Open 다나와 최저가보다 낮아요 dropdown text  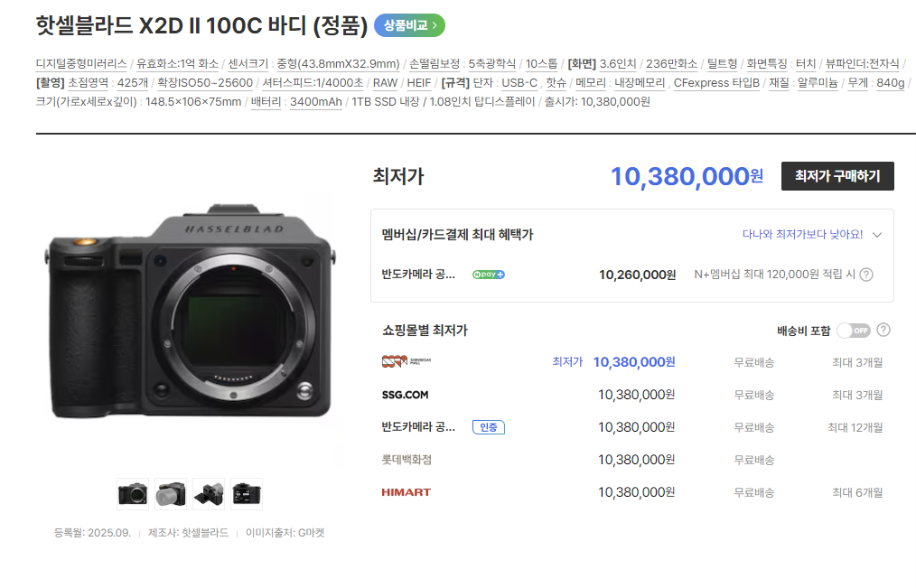pyautogui.click(x=802, y=234)
